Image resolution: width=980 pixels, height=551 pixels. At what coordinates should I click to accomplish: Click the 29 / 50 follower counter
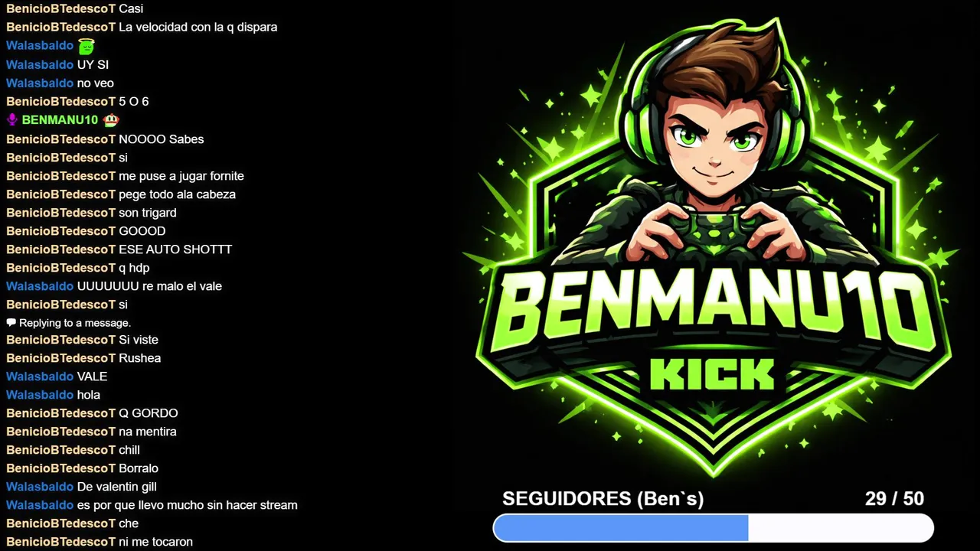click(x=894, y=499)
